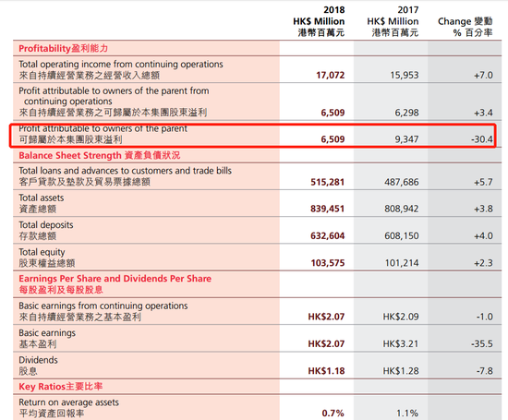Click 2018 dividends value HK$1.18
This screenshot has width=508, height=420.
tap(326, 371)
